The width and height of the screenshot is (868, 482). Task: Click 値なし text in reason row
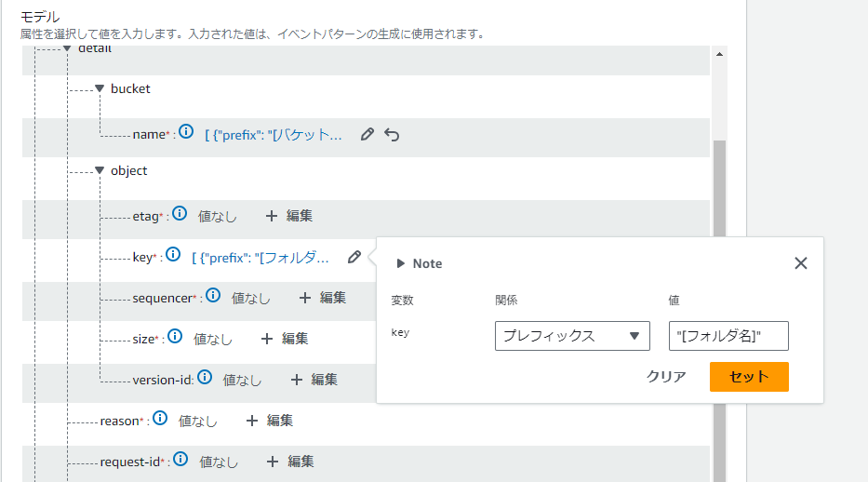click(198, 422)
